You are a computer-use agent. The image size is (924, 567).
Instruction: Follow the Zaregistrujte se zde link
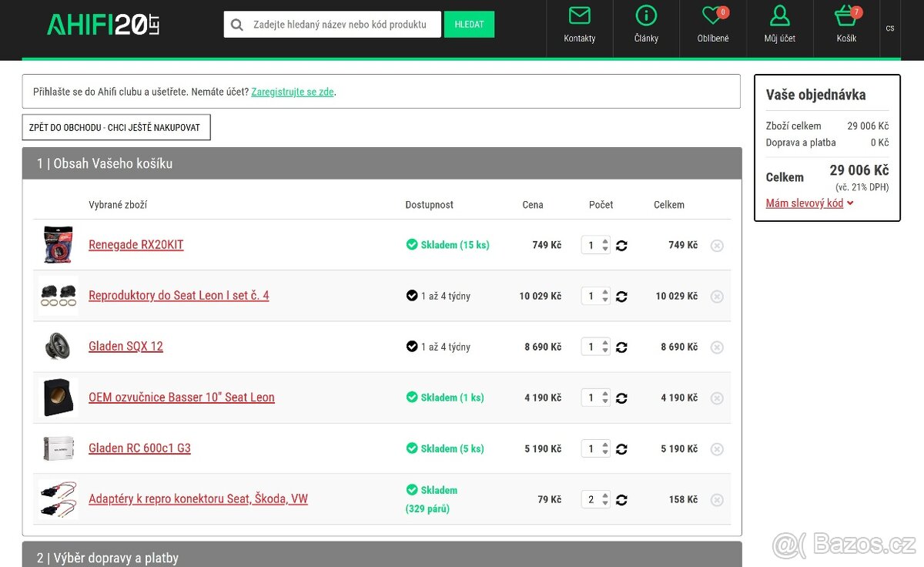click(x=292, y=92)
